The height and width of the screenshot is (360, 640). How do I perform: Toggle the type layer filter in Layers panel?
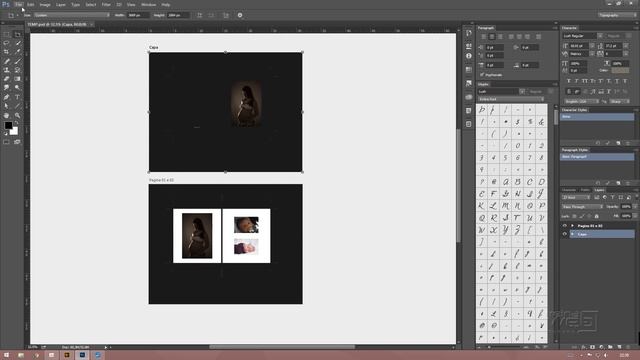(613, 198)
